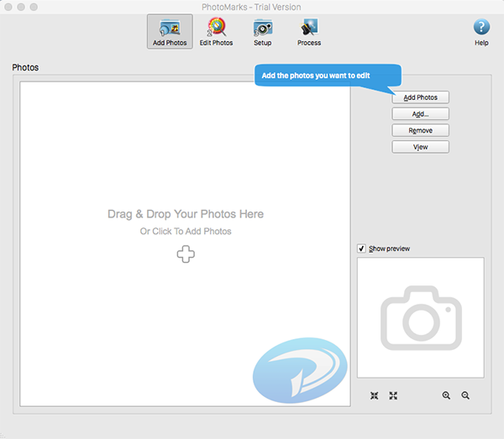This screenshot has width=504, height=439.
Task: Click the Add Photos button in side panel
Action: point(421,97)
